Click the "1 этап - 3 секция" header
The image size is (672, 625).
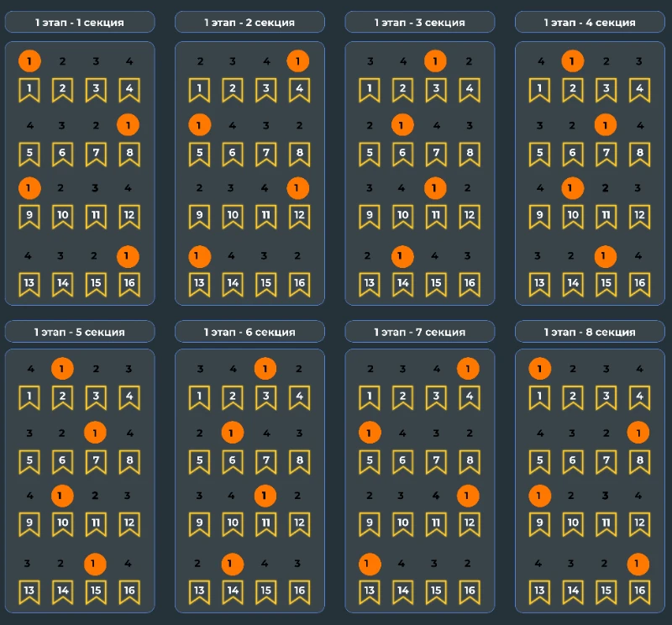tap(420, 22)
